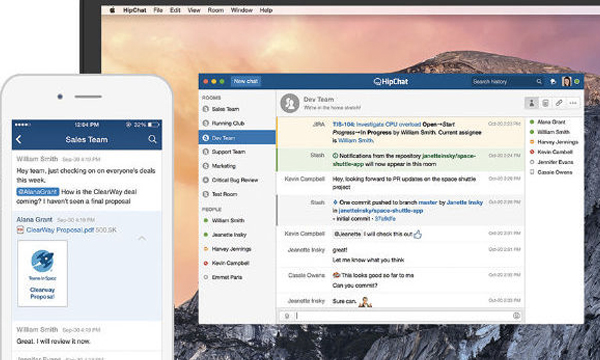
Task: Open the Sales Team room
Action: coord(237,109)
